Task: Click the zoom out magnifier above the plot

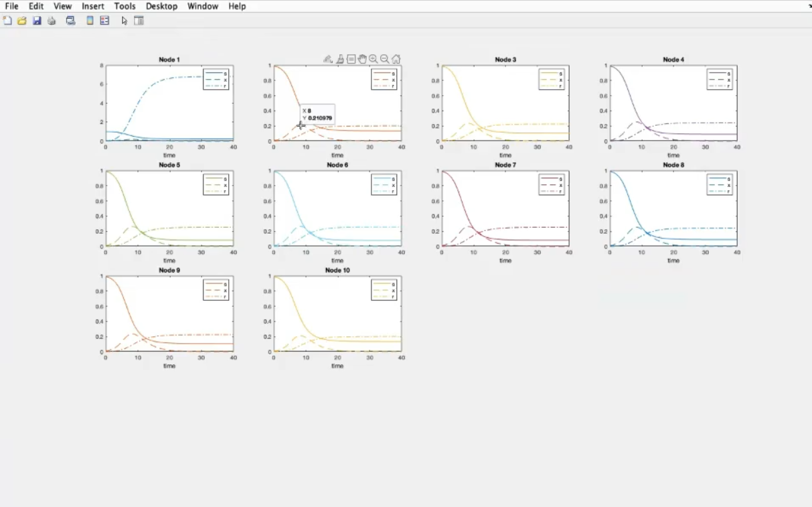Action: (x=385, y=59)
